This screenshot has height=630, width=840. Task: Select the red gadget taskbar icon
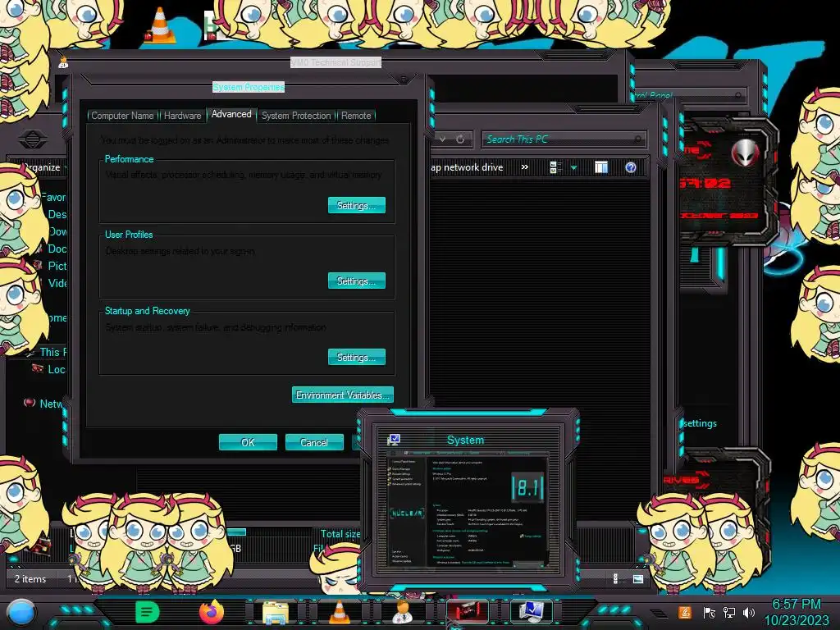click(x=467, y=612)
